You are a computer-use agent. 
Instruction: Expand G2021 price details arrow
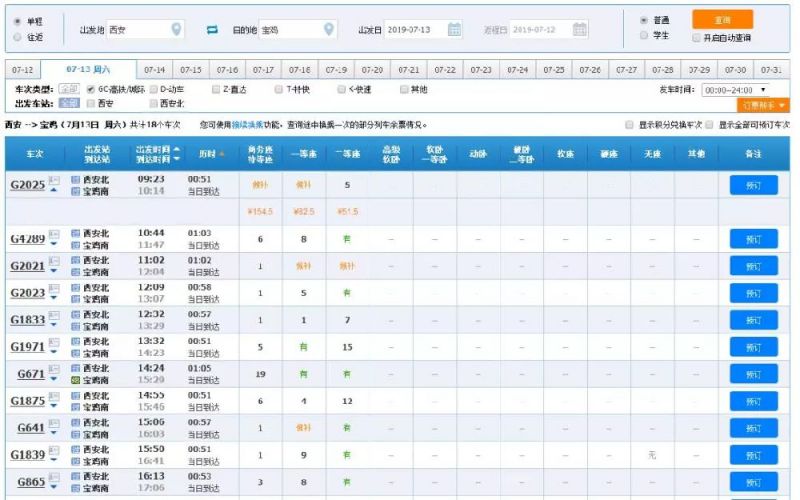pos(54,271)
